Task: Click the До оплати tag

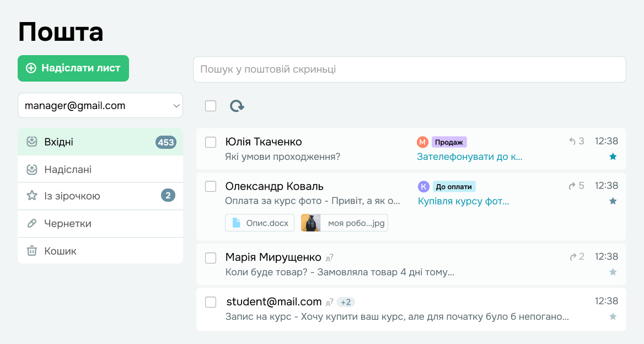Action: click(454, 186)
